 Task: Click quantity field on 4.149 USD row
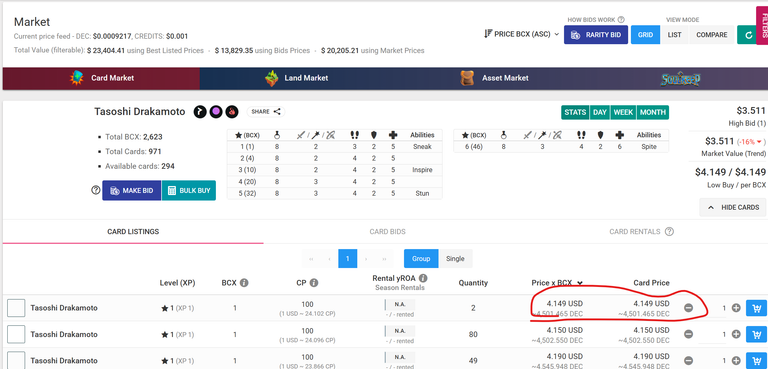(x=713, y=308)
